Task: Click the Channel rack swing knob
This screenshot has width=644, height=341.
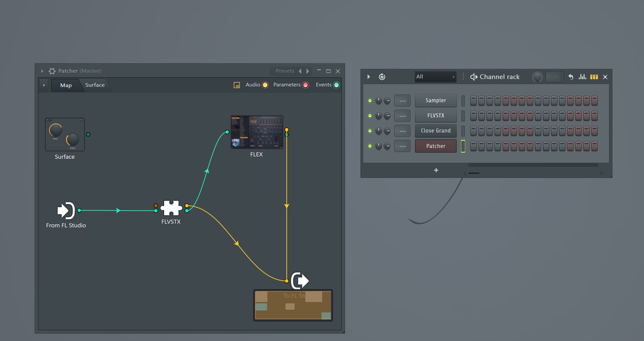Action: point(537,77)
